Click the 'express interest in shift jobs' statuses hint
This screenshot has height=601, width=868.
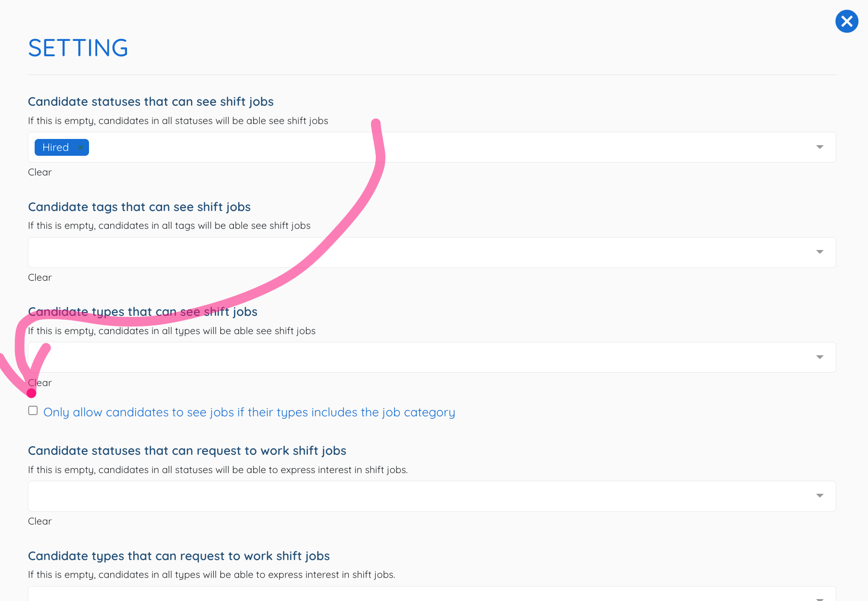[217, 470]
